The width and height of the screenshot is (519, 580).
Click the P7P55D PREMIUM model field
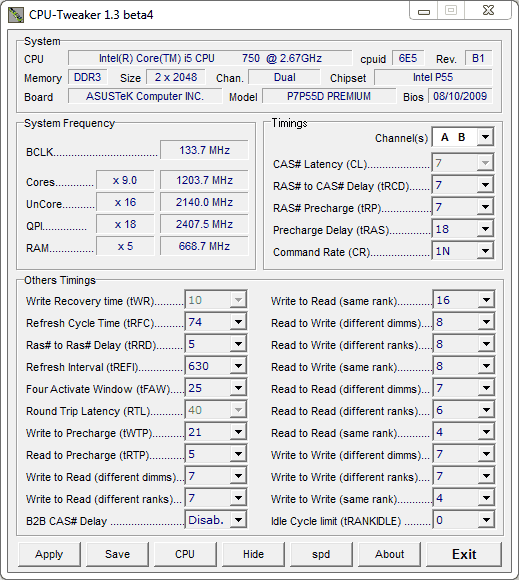point(329,96)
